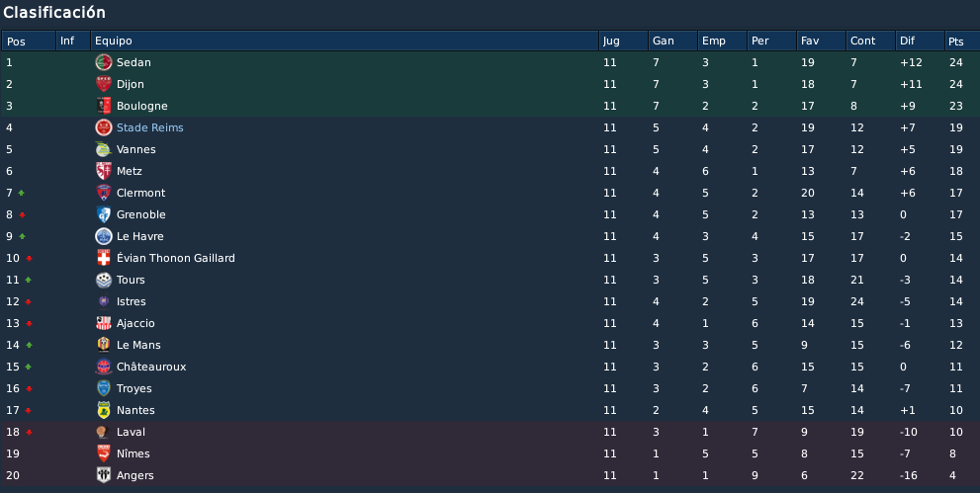
Task: Click the Grenoble team crest
Action: pos(103,214)
